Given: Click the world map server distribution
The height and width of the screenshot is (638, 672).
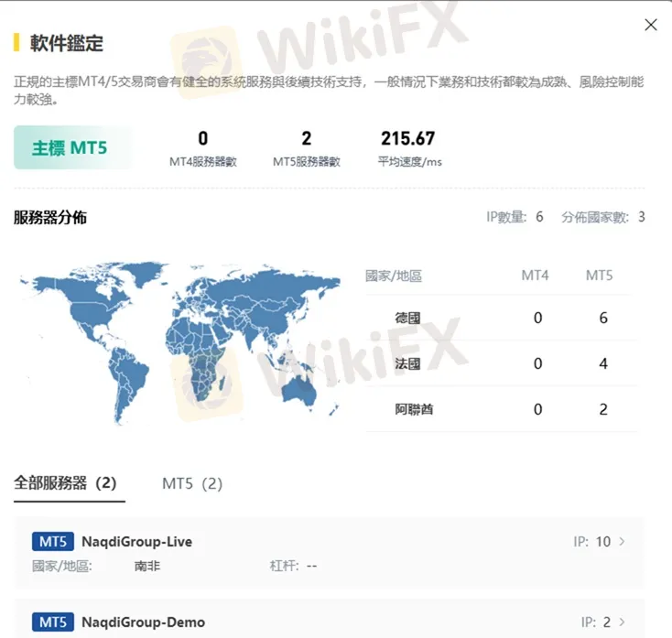Looking at the screenshot, I should [180, 342].
